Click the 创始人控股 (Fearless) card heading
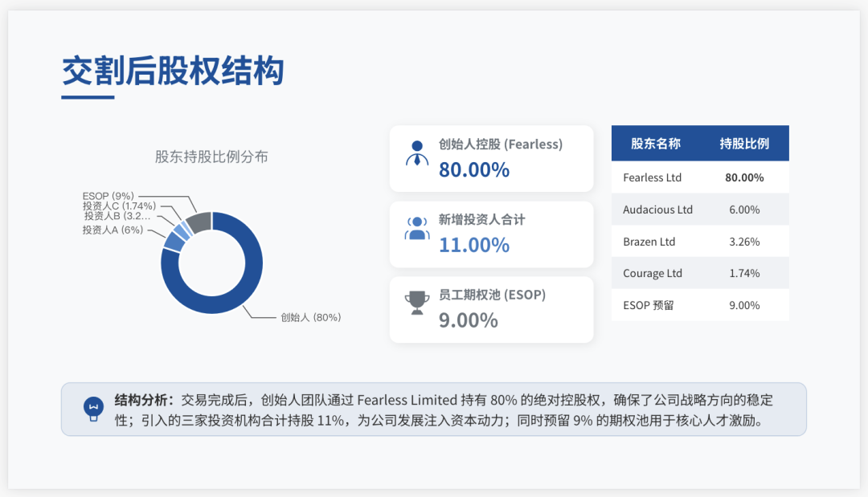 501,145
